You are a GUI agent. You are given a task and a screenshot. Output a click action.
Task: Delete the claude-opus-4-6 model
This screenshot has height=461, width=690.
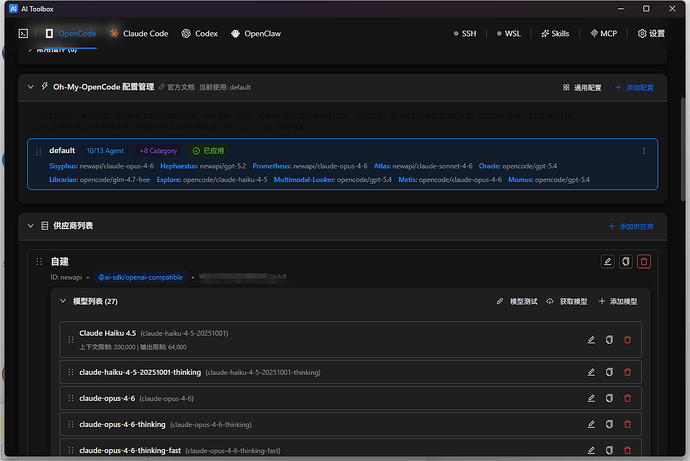pyautogui.click(x=628, y=398)
